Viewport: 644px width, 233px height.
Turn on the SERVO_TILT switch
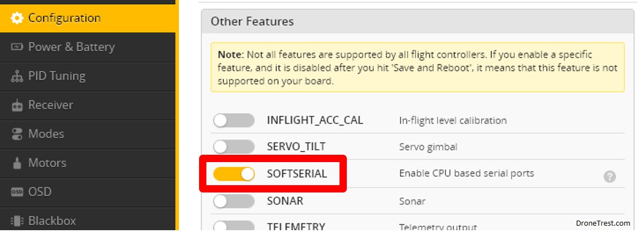click(233, 147)
